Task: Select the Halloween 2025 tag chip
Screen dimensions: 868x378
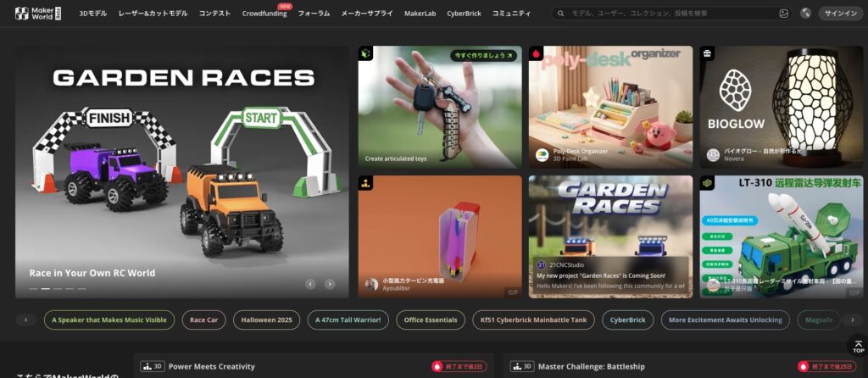Action: tap(267, 320)
